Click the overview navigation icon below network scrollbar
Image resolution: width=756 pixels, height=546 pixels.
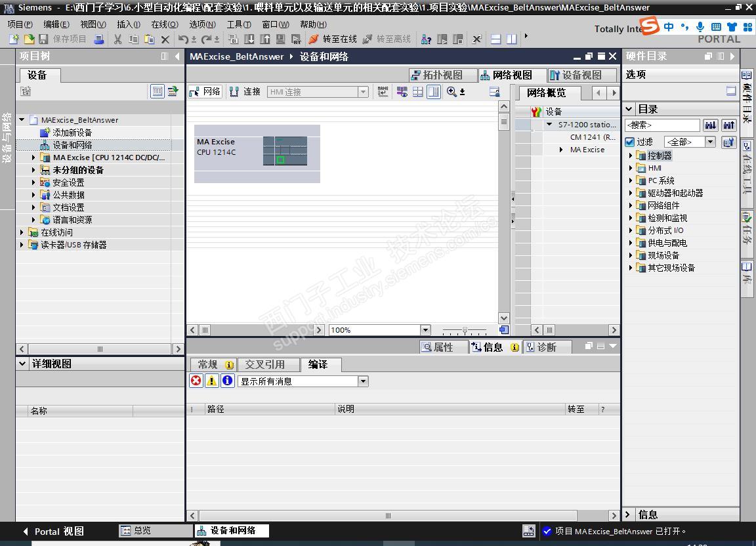[x=504, y=330]
